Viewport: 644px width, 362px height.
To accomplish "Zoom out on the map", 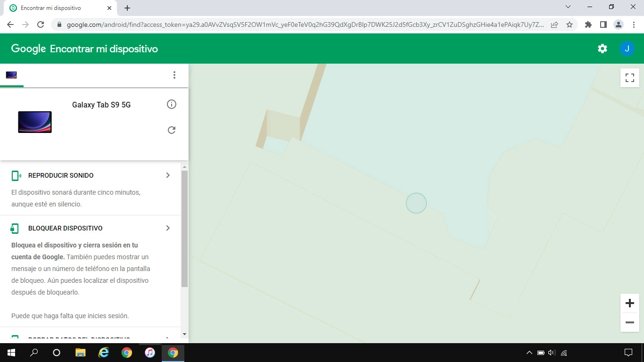I will (x=629, y=322).
